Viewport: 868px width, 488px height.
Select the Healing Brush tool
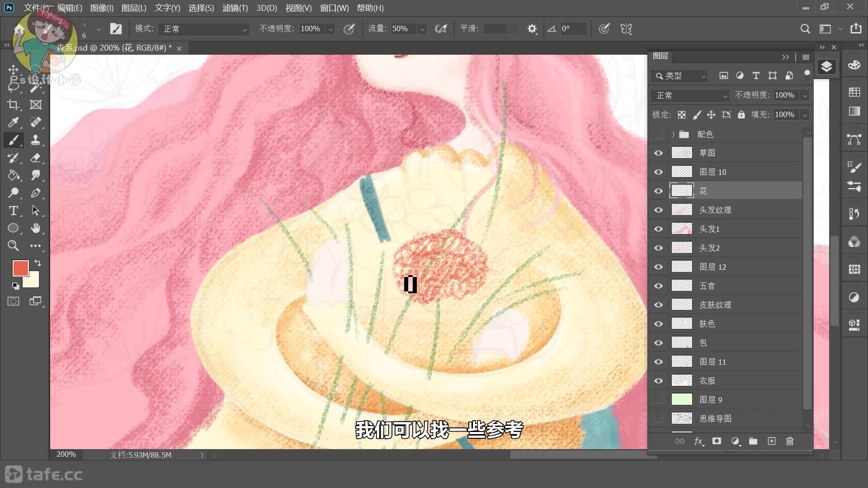[x=35, y=122]
